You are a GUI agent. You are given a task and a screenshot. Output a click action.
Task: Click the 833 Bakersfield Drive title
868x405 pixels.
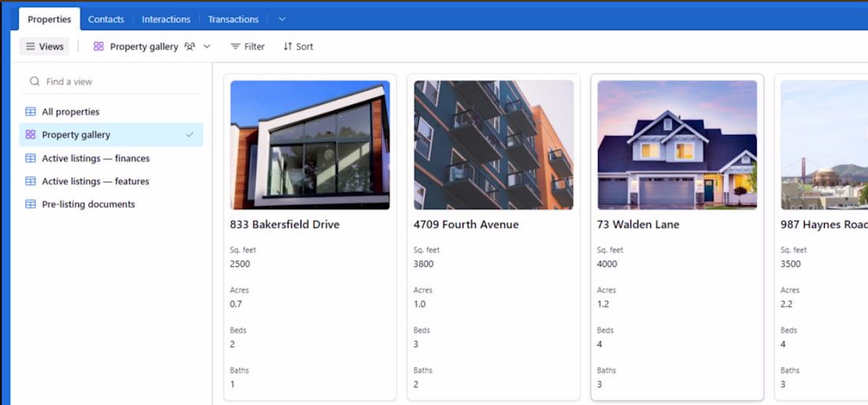pyautogui.click(x=285, y=224)
